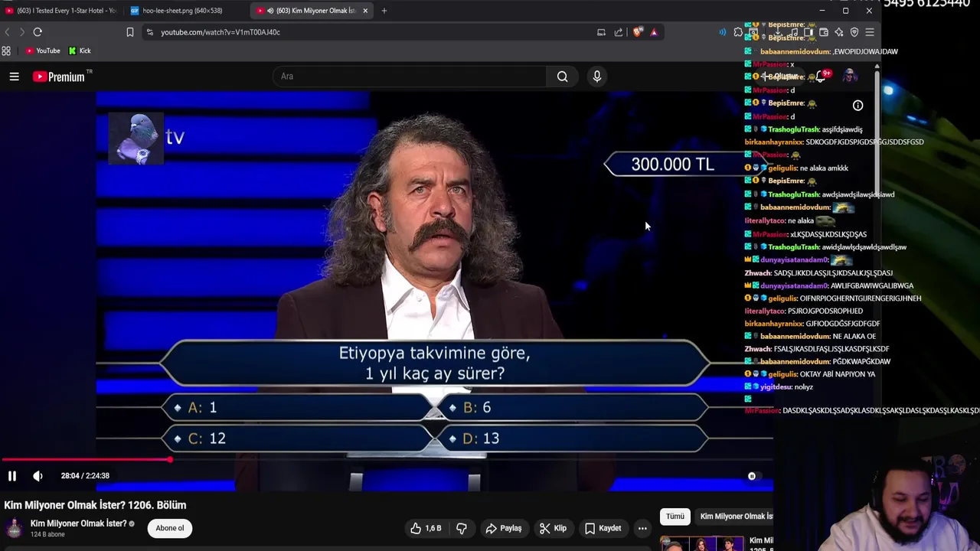Open the Kick bookmark
The image size is (980, 551).
click(x=80, y=51)
